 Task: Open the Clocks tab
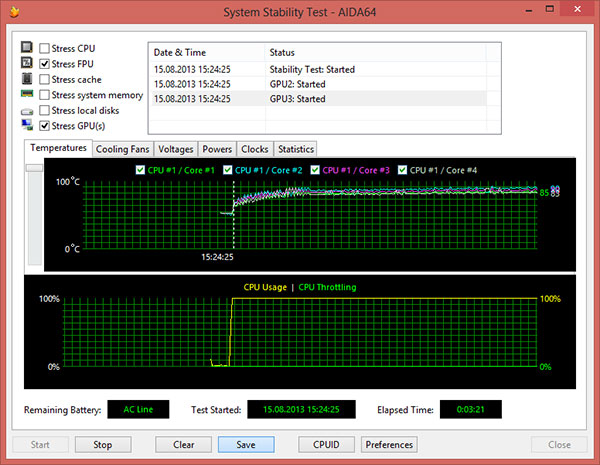coord(254,149)
